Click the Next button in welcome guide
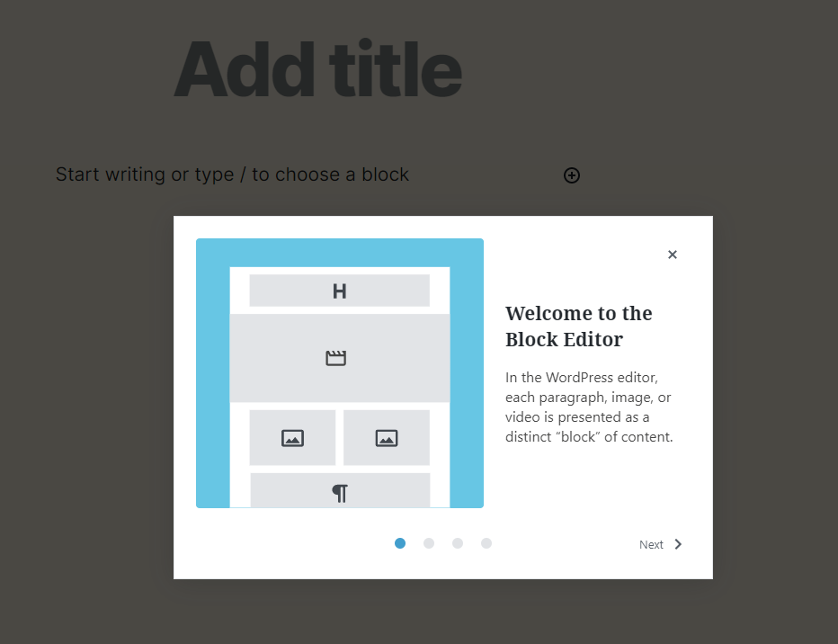The image size is (838, 644). (x=661, y=544)
